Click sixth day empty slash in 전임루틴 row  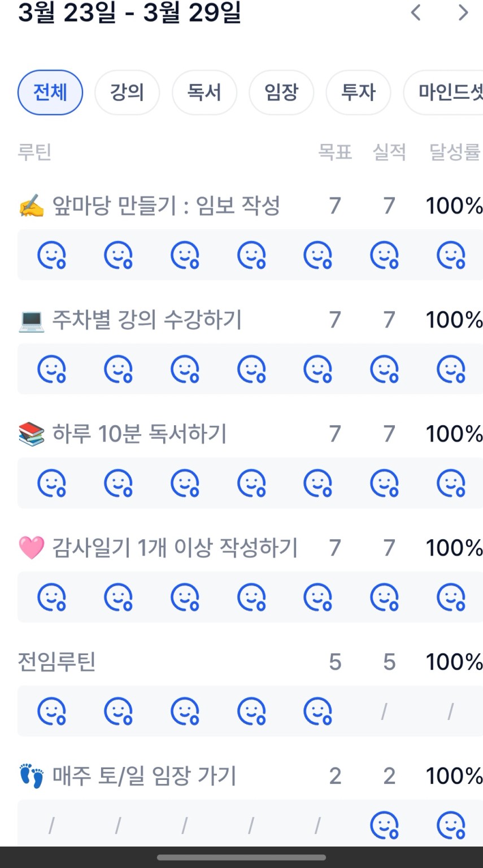coord(384,712)
